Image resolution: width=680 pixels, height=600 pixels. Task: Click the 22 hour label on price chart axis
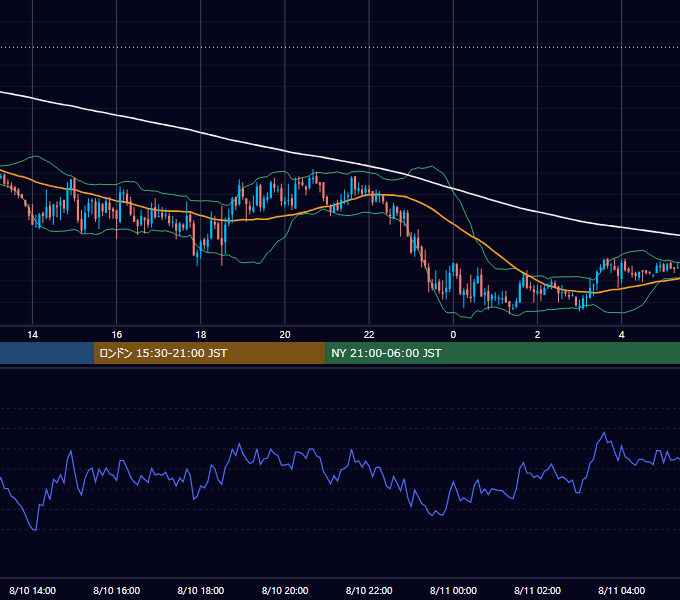[369, 335]
